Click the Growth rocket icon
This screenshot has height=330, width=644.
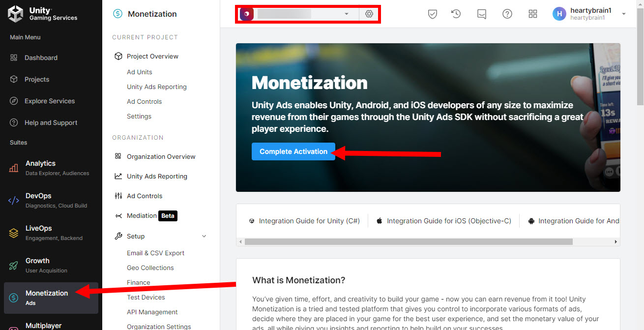(x=14, y=265)
